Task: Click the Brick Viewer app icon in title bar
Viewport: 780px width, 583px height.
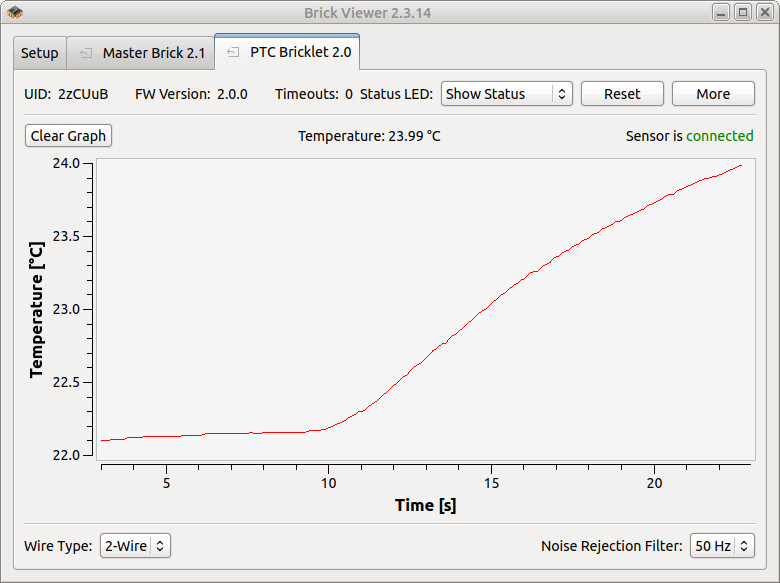Action: click(x=14, y=13)
